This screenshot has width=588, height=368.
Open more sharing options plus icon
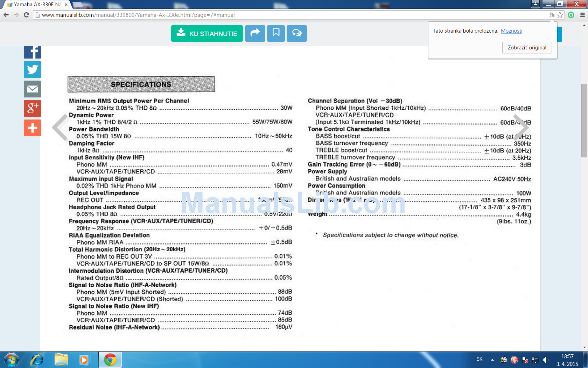coord(33,128)
